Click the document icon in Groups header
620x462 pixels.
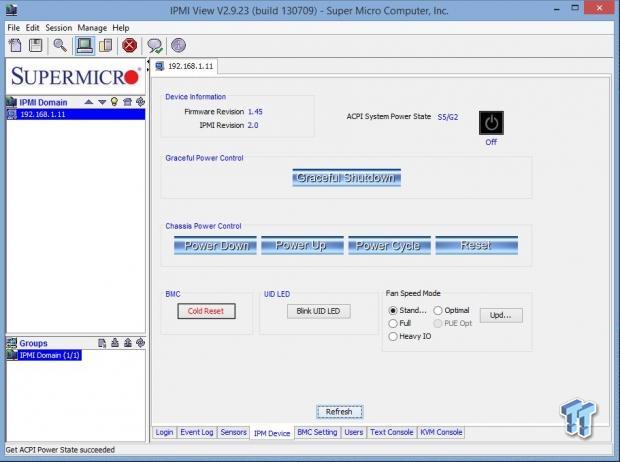tap(102, 343)
